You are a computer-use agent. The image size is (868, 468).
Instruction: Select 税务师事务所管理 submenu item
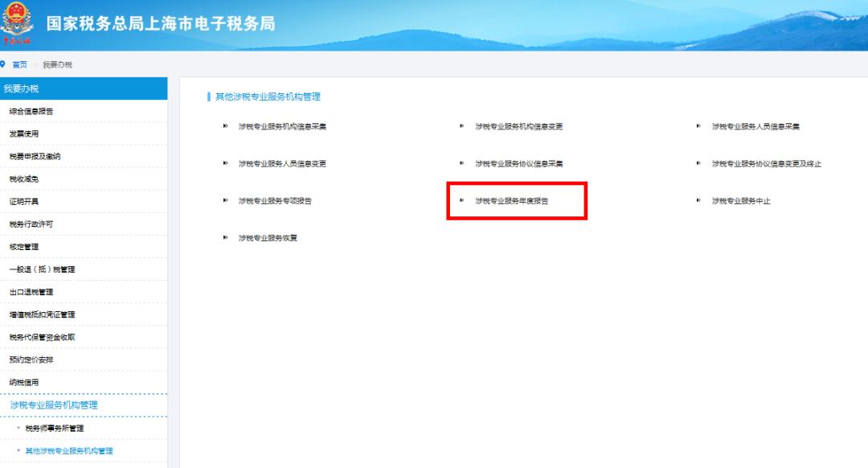click(x=55, y=429)
